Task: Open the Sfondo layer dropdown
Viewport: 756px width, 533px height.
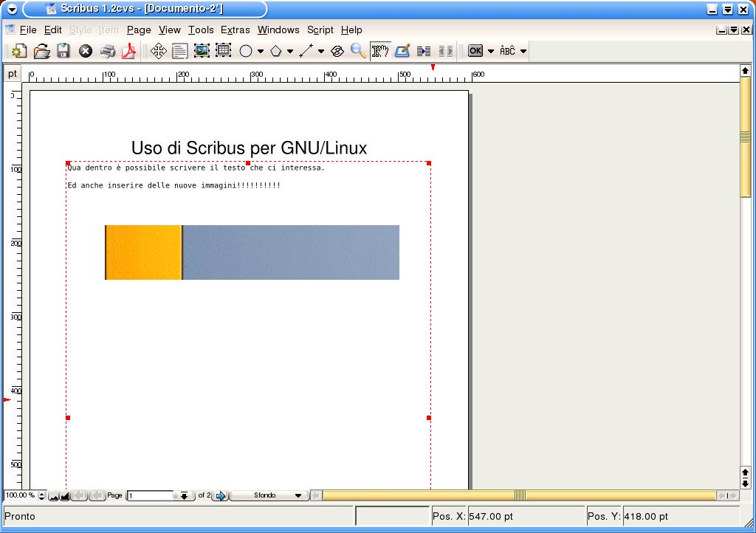Action: point(269,495)
